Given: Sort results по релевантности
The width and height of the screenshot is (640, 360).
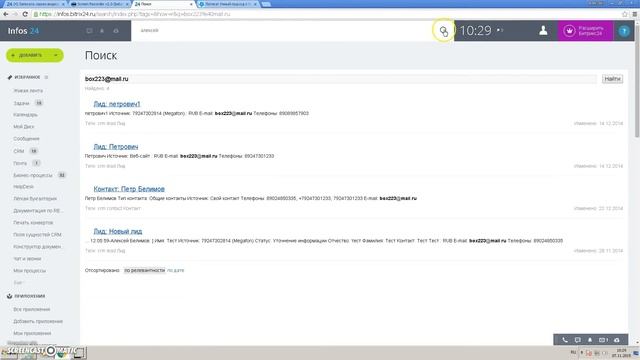Looking at the screenshot, I should click(x=144, y=270).
